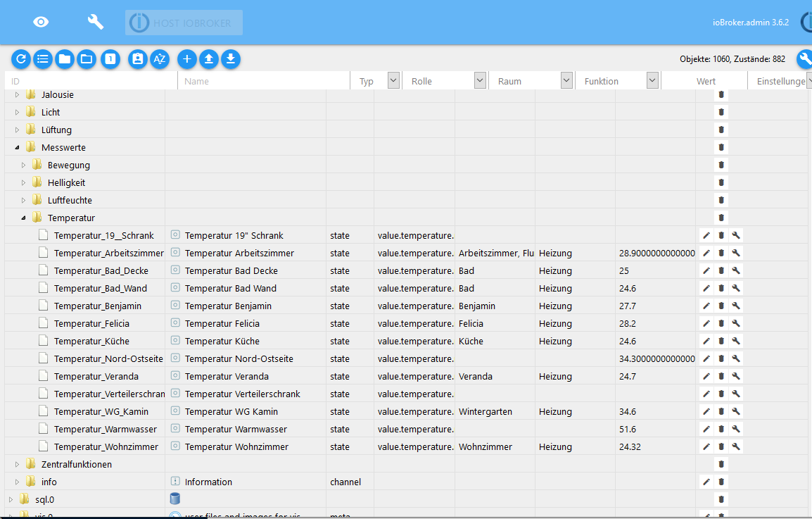
Task: Edit the info channel with pencil icon
Action: pyautogui.click(x=706, y=482)
